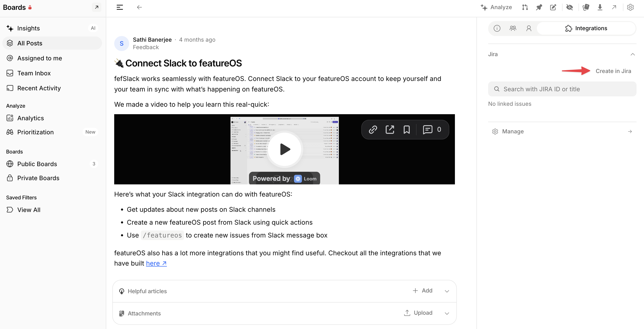Play the Loom video
The width and height of the screenshot is (644, 329).
[285, 149]
